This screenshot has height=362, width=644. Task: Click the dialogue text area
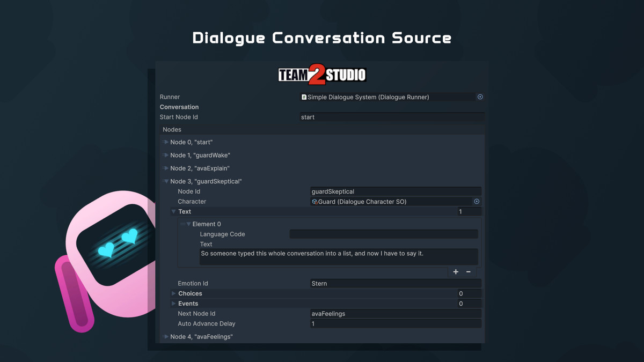[339, 256]
